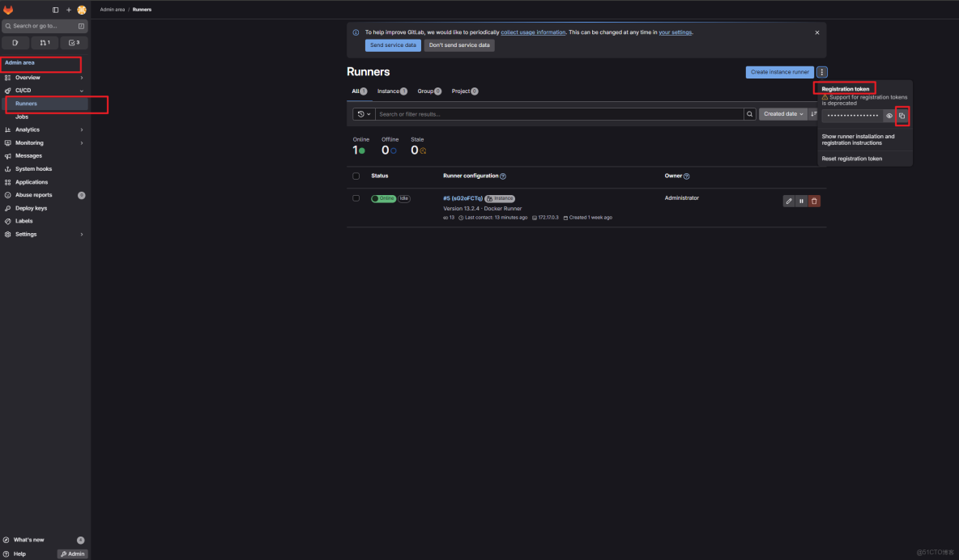This screenshot has height=560, width=959.
Task: Delete runner #5 with the trash icon
Action: [x=814, y=200]
